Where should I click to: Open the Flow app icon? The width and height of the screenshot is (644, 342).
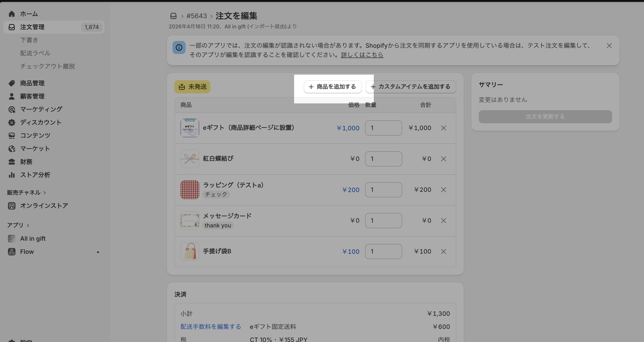click(11, 252)
